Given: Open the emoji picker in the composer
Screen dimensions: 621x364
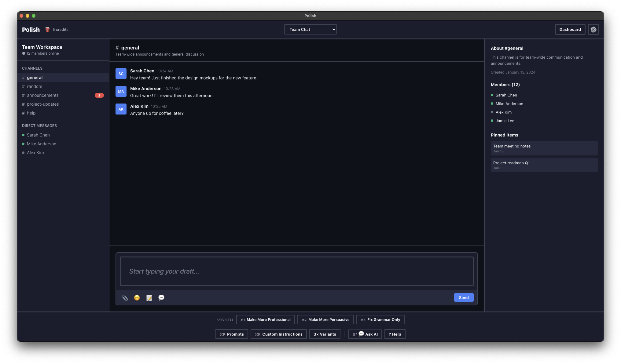Looking at the screenshot, I should click(137, 297).
